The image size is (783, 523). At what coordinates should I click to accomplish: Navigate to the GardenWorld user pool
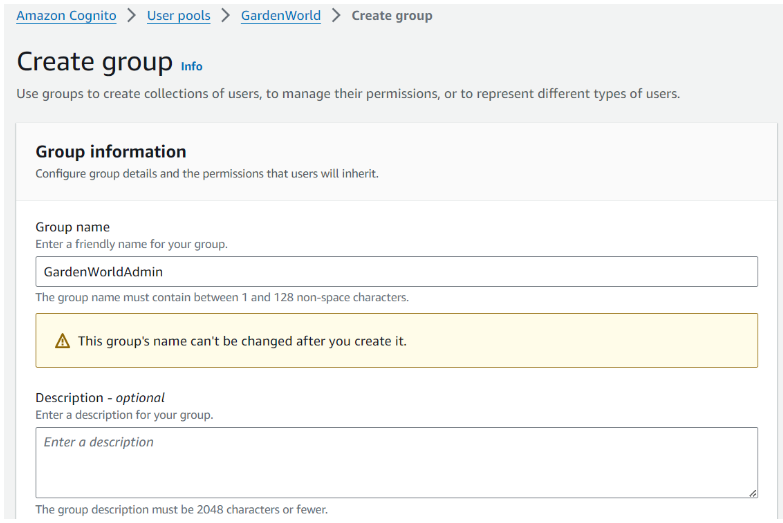point(281,16)
